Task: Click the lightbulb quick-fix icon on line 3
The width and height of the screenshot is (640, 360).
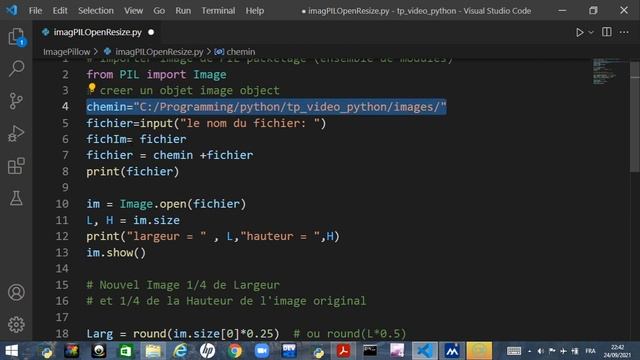Action: [91, 88]
